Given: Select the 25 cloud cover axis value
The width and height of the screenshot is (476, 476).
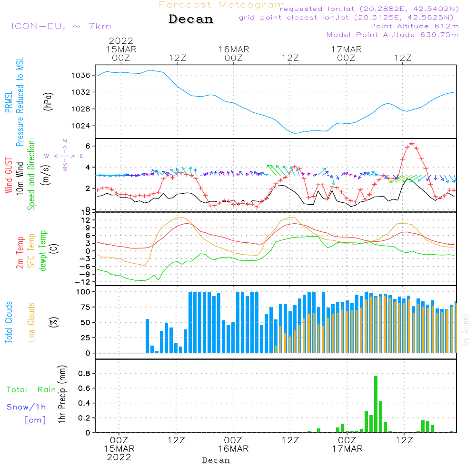Looking at the screenshot, I should coord(86,338).
